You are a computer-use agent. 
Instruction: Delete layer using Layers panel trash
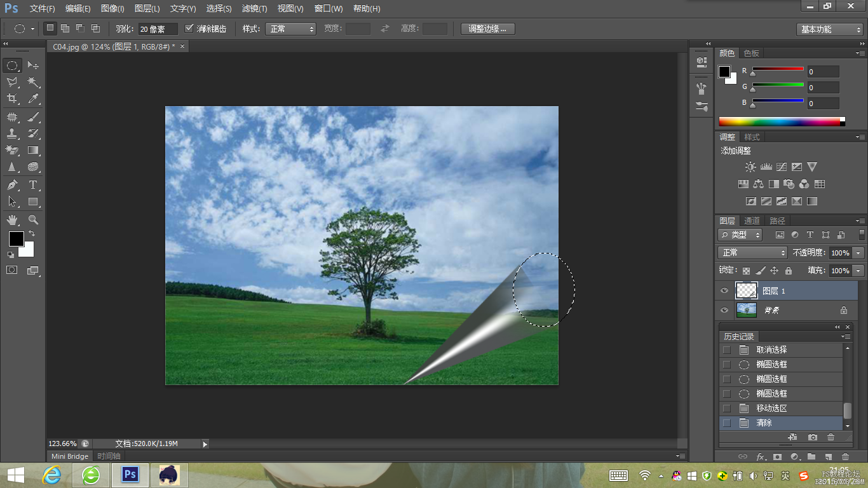tap(845, 457)
